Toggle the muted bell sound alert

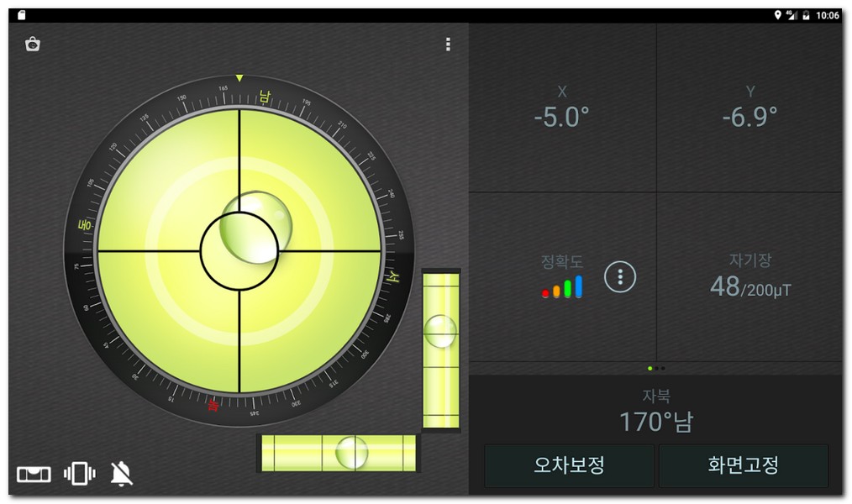pos(122,474)
